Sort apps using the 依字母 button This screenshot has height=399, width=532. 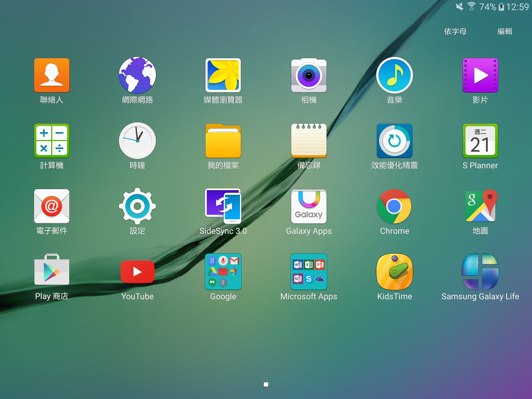(455, 31)
